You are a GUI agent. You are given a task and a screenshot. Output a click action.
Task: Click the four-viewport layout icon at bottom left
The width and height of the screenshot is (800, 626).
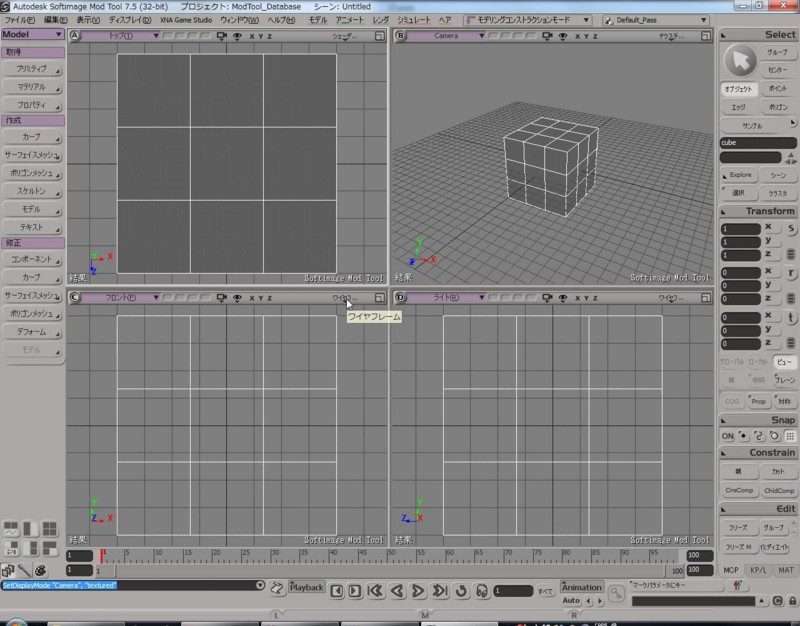tap(49, 529)
